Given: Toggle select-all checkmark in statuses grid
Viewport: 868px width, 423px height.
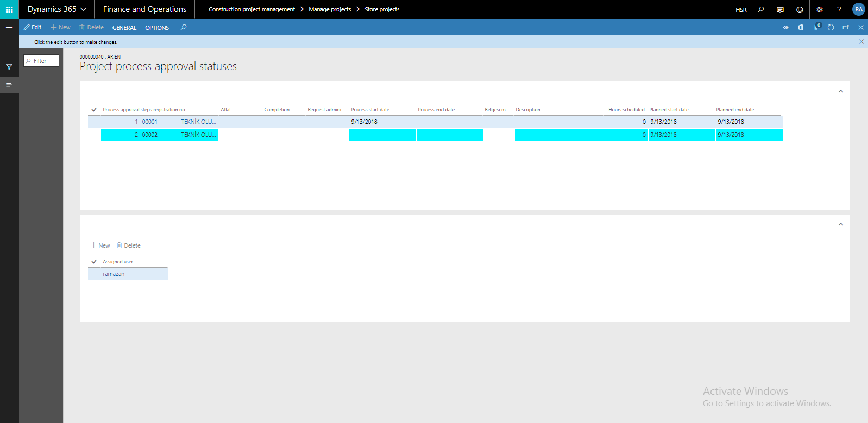Looking at the screenshot, I should click(x=94, y=110).
